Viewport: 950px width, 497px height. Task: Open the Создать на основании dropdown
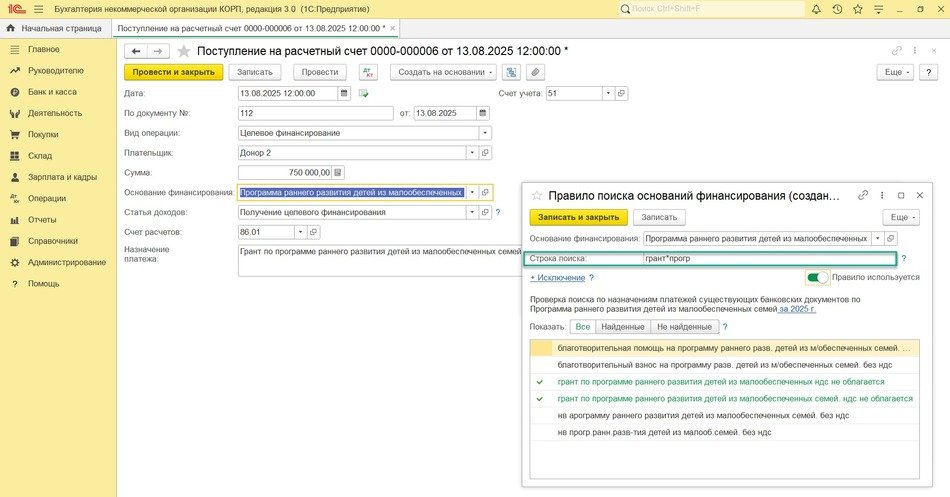(x=444, y=72)
